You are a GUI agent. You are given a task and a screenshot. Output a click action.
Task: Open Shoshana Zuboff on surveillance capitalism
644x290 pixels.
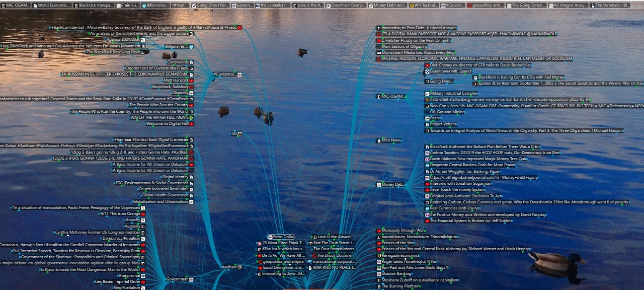click(x=417, y=280)
